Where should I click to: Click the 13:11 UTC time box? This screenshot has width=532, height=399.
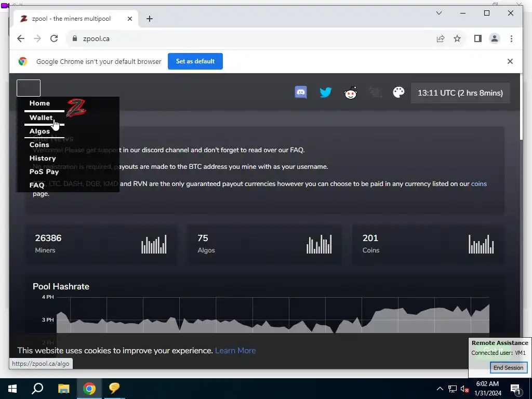coord(460,93)
